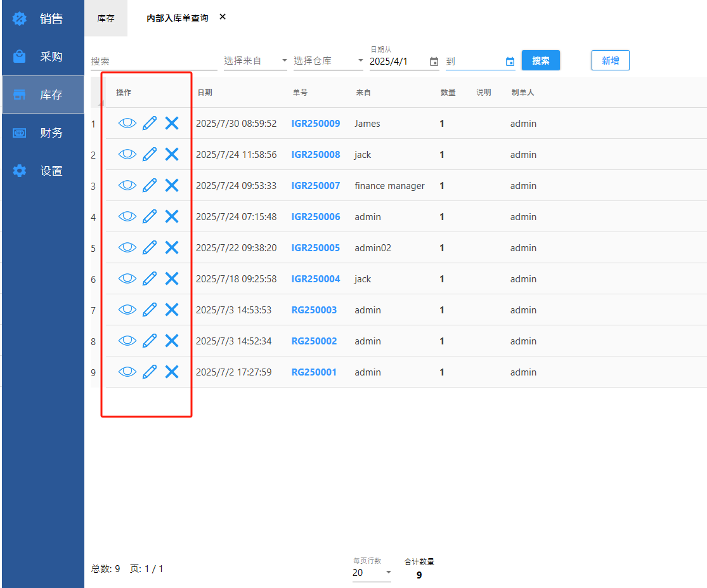
Task: Delete the RG250001 record with X icon
Action: click(x=172, y=372)
